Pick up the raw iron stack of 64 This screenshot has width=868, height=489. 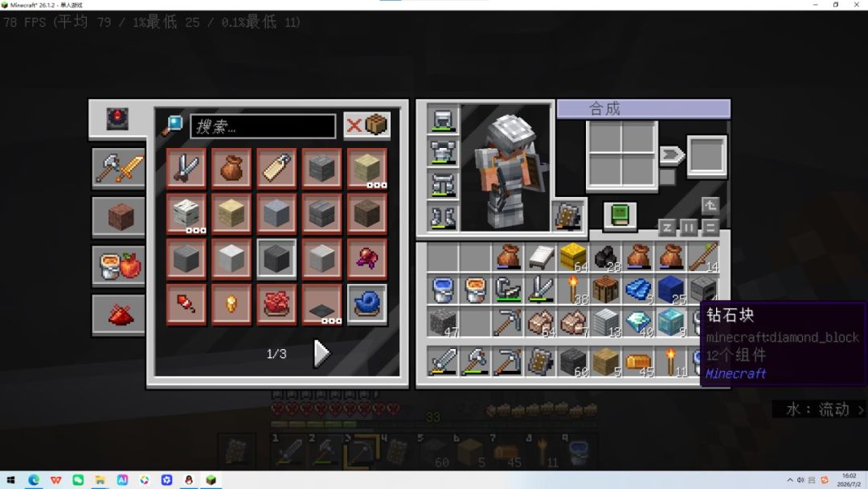point(541,322)
